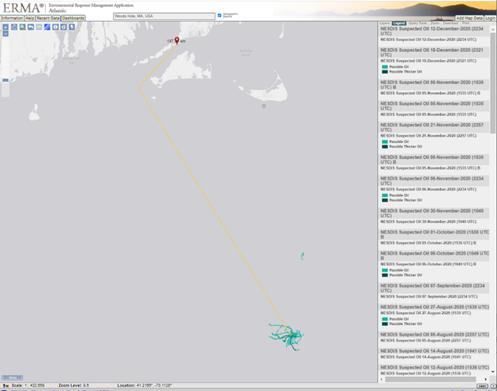Open the Dashboards menu
This screenshot has width=497, height=391.
tap(73, 18)
